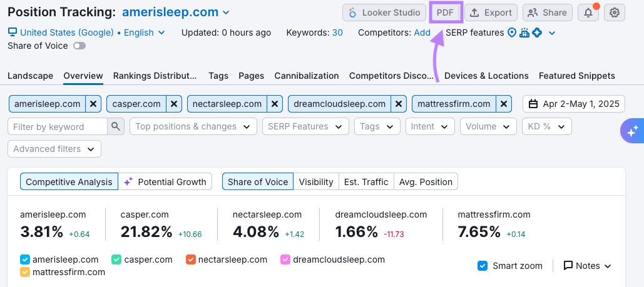Open the notifications bell icon
Viewport: 644px width, 287px height.
coord(588,13)
